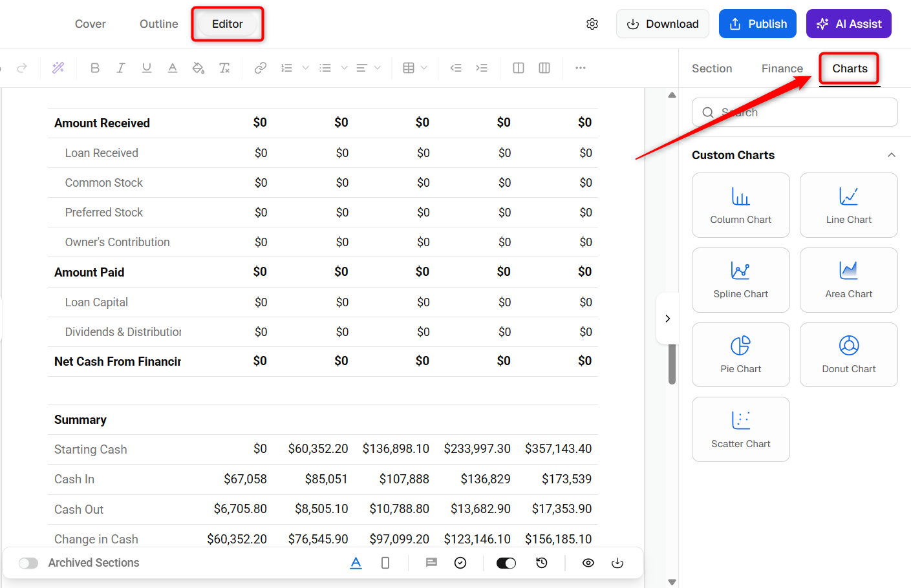This screenshot has width=911, height=588.
Task: Insert a bulleted list
Action: (x=325, y=68)
